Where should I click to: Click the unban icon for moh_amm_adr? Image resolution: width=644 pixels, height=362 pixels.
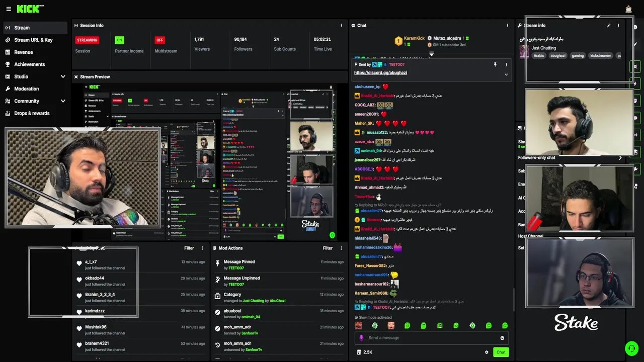(x=217, y=345)
